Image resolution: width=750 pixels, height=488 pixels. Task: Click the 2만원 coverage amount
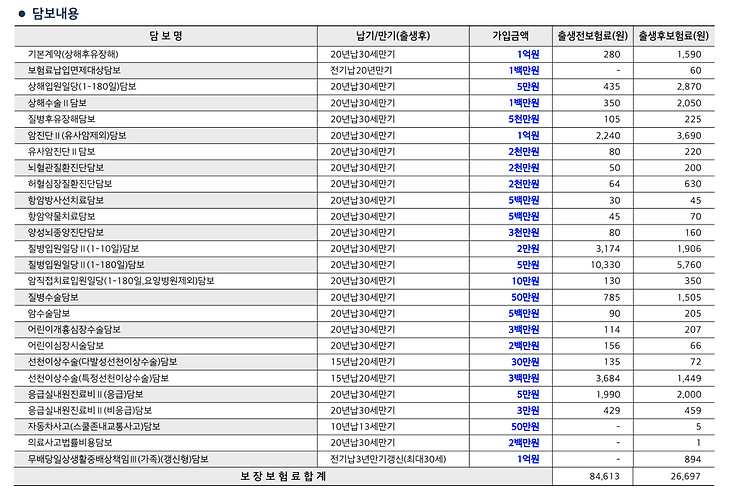pos(528,249)
